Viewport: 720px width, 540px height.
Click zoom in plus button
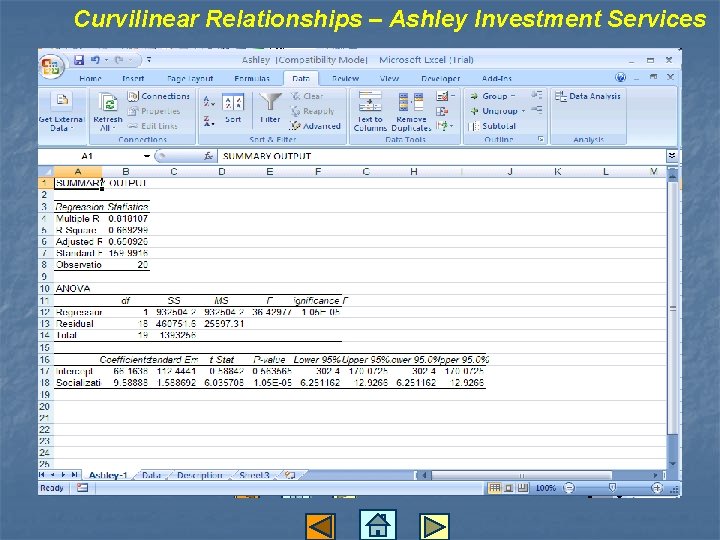coord(657,488)
